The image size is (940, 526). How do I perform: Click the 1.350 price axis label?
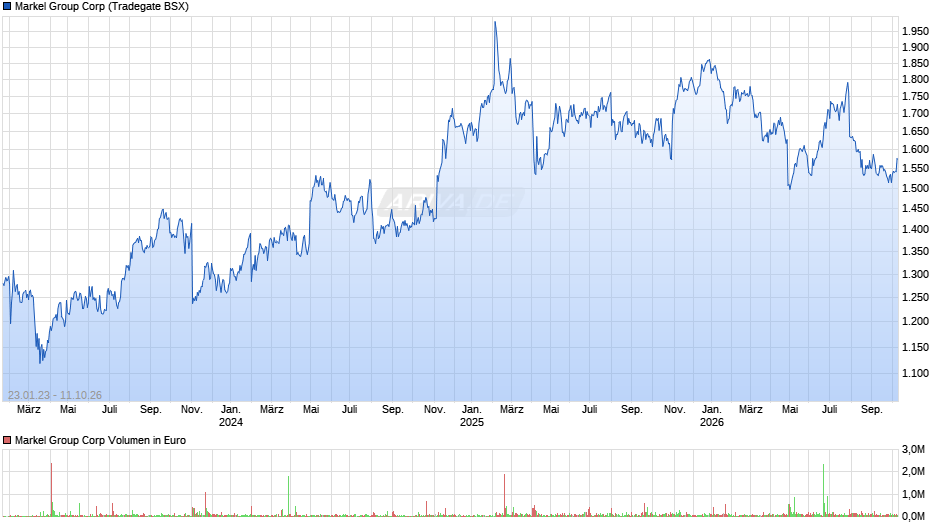point(915,251)
